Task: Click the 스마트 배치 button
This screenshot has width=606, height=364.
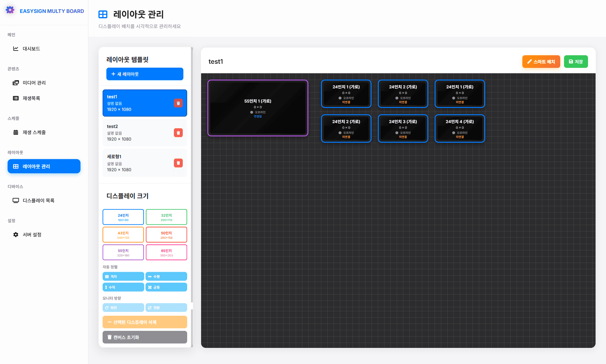Action: coord(541,62)
